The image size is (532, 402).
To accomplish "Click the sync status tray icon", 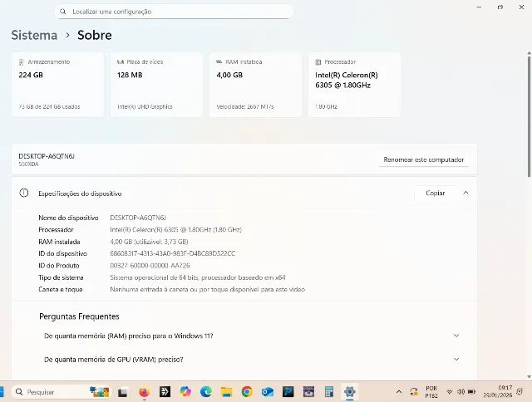I will coord(414,392).
